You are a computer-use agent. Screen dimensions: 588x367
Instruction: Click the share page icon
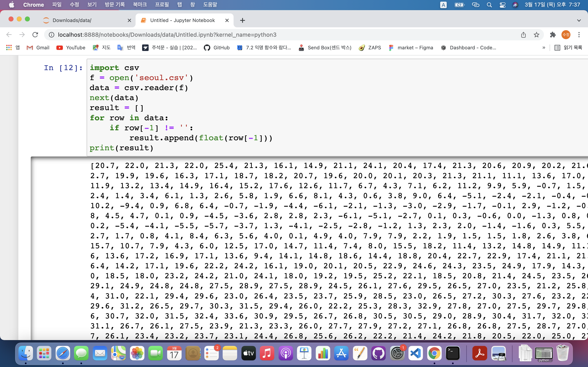click(523, 35)
